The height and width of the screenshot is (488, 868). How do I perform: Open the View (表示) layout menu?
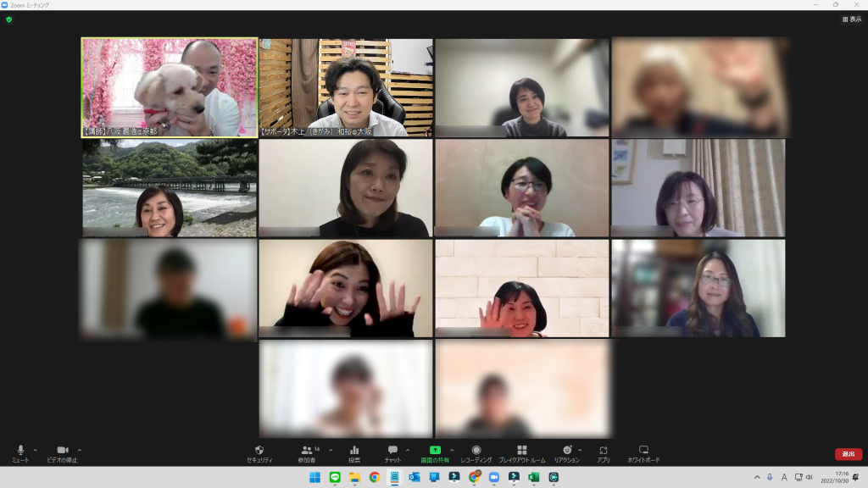point(851,19)
